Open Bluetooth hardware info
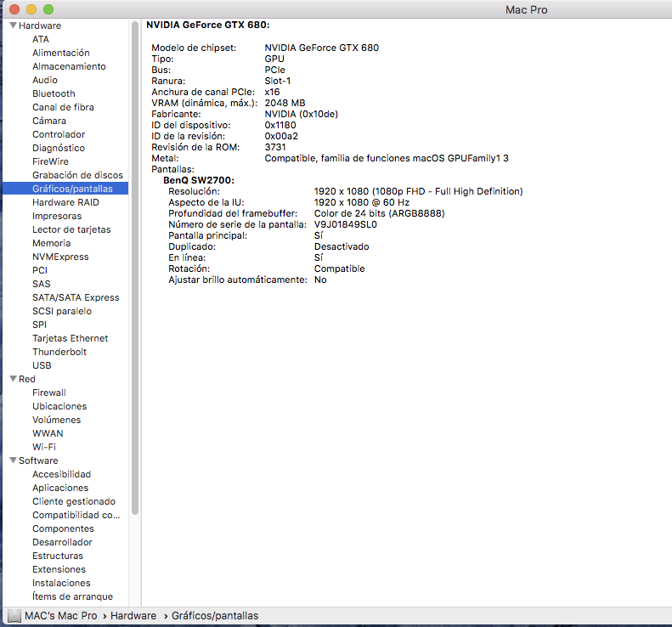Viewport: 672px width, 627px height. tap(54, 93)
